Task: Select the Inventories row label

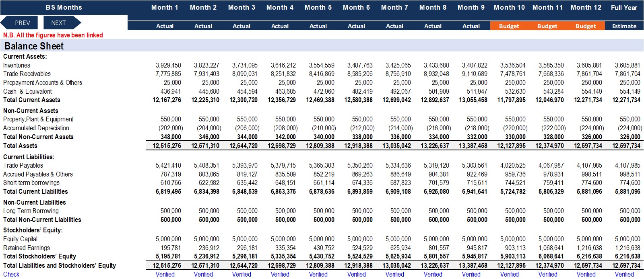Action: [17, 65]
